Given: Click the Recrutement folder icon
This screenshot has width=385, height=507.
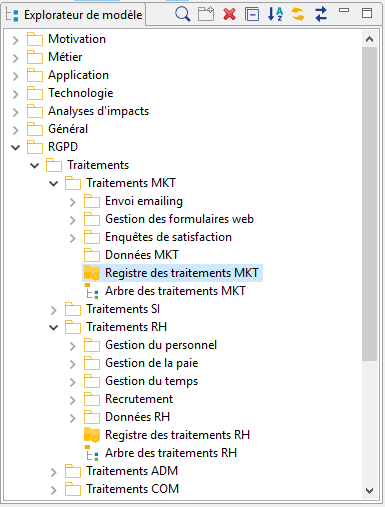Looking at the screenshot, I should point(92,399).
